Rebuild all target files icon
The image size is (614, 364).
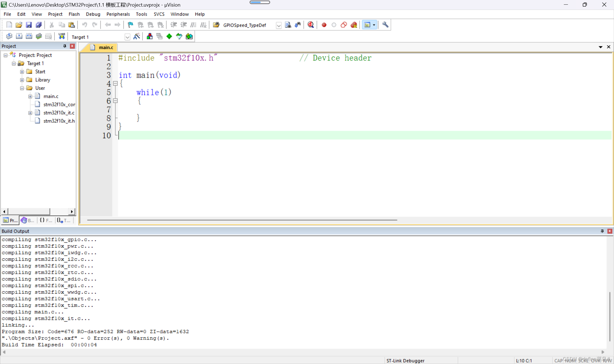coord(29,36)
